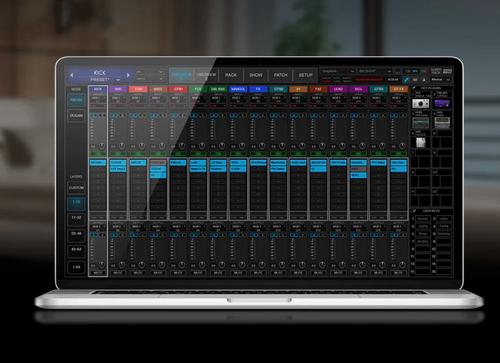Click the cyan wrench icon in the top-right toolbar
Screen dimensions: 500x363
point(406,80)
